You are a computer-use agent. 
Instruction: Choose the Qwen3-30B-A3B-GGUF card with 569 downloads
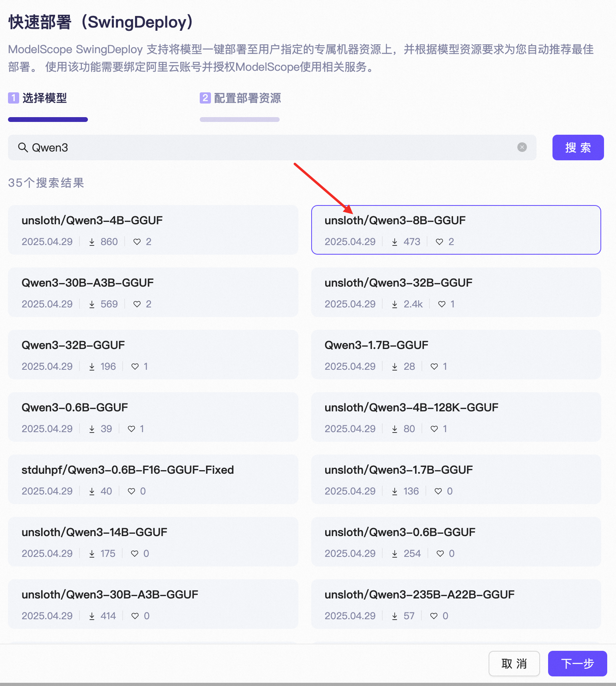153,292
